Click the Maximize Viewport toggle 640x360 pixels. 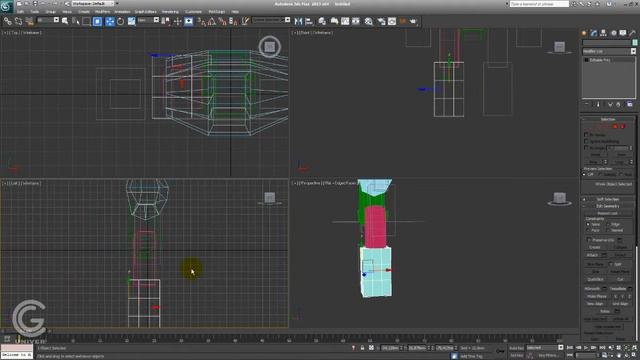[634, 355]
